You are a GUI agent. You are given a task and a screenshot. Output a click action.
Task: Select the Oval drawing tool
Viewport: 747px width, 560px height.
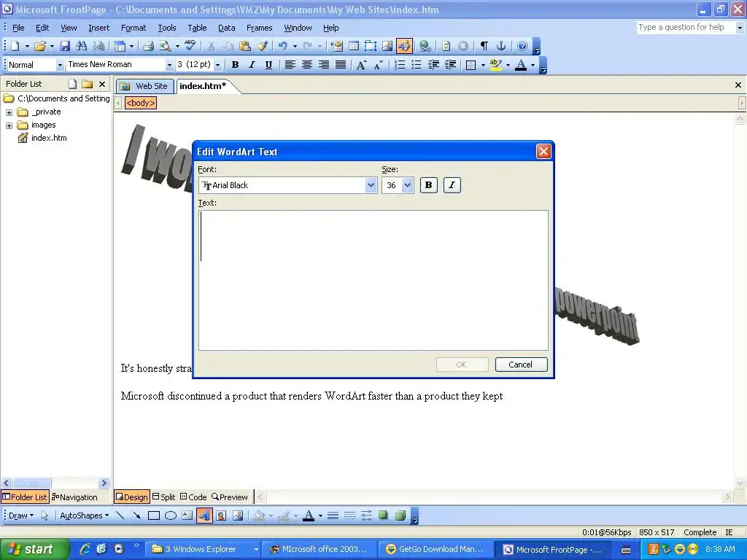[x=171, y=516]
